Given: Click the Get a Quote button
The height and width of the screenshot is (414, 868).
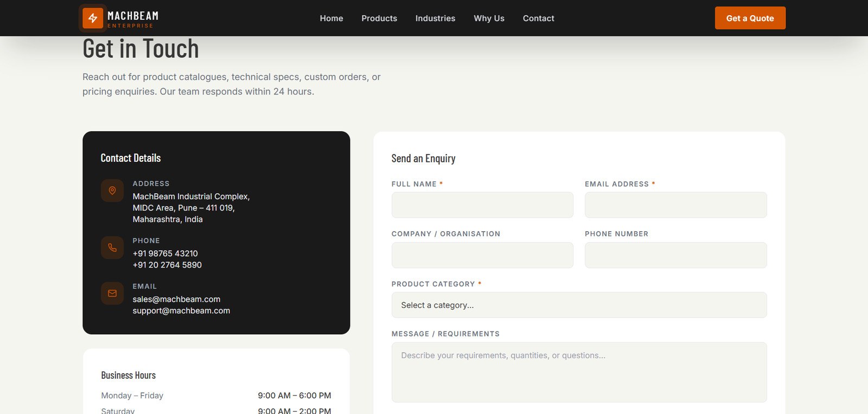Looking at the screenshot, I should (750, 18).
